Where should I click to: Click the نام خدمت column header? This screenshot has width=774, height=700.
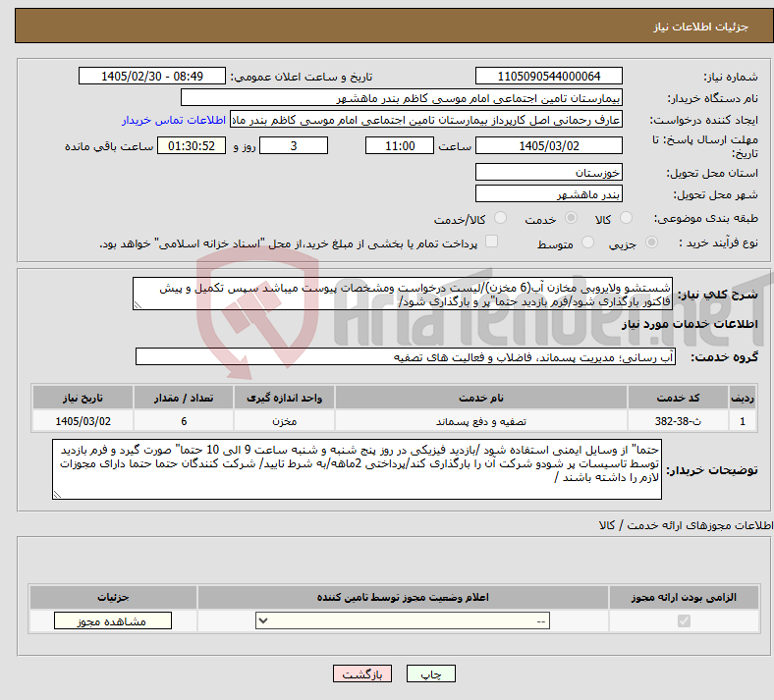click(481, 398)
